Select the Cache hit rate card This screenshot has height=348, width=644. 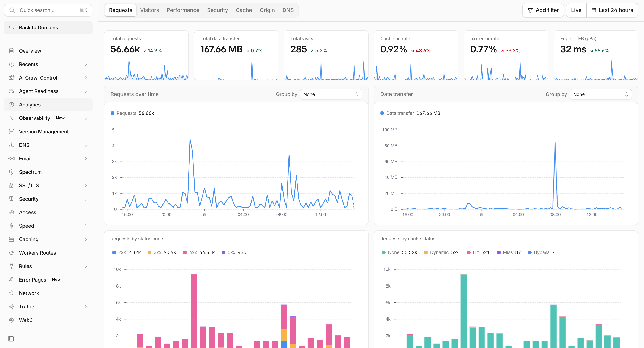(x=416, y=55)
